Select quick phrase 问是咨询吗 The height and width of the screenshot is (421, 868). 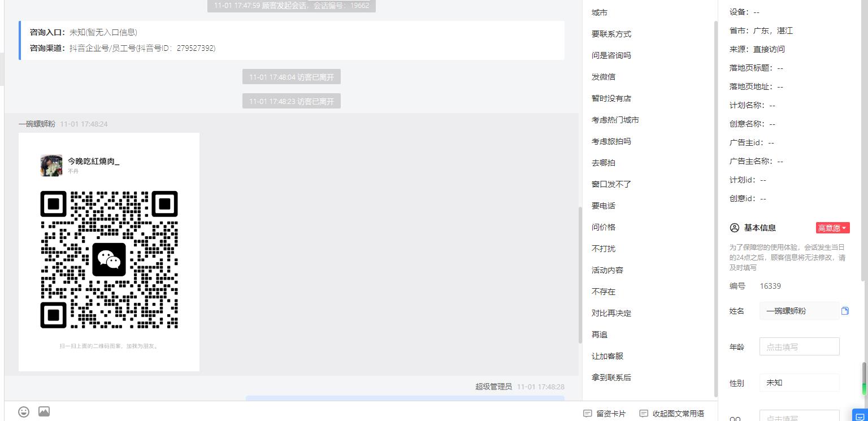click(611, 55)
